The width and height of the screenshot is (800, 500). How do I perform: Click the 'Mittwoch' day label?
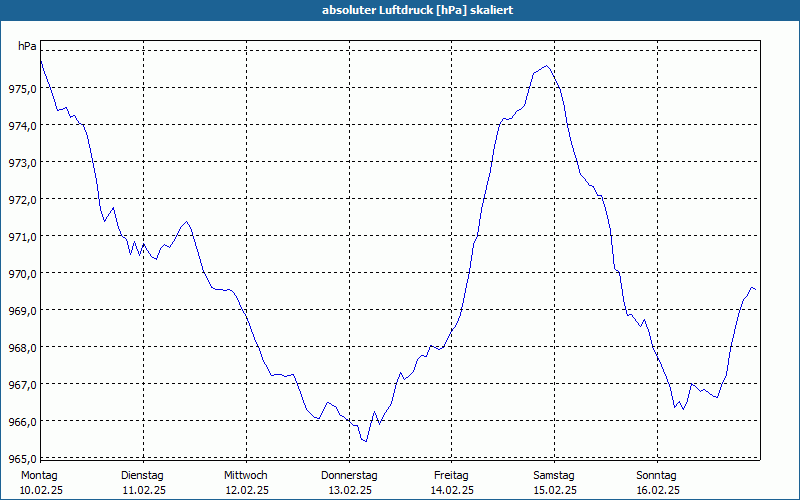(x=246, y=476)
